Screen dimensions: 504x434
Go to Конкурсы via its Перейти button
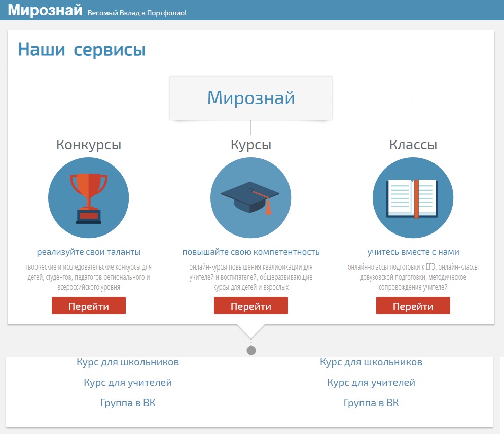[x=89, y=306]
